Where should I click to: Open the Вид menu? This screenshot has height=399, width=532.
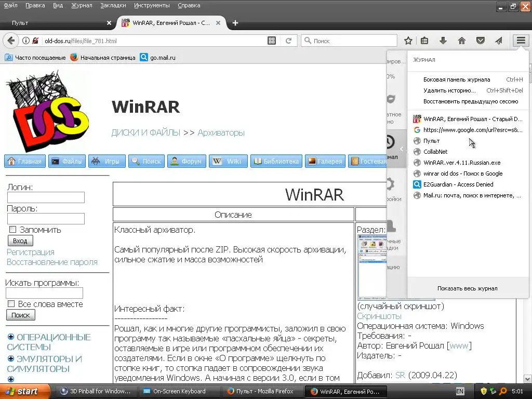[x=58, y=5]
